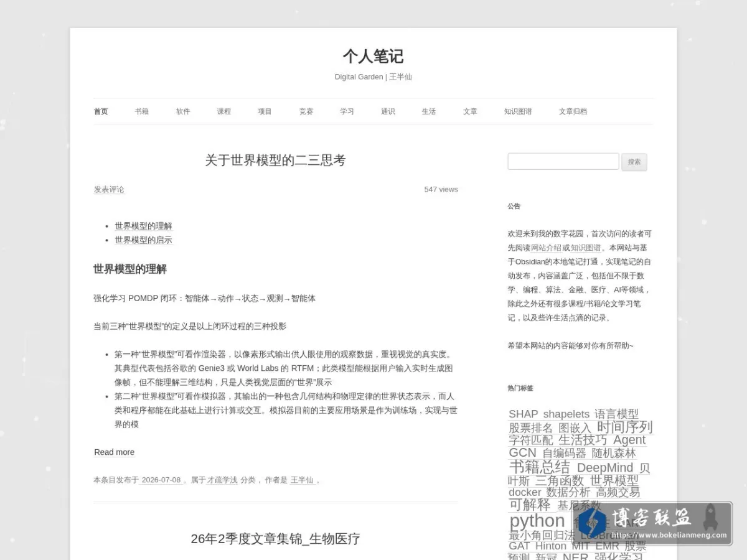The image size is (747, 560).
Task: Click the docker tag
Action: point(525,492)
